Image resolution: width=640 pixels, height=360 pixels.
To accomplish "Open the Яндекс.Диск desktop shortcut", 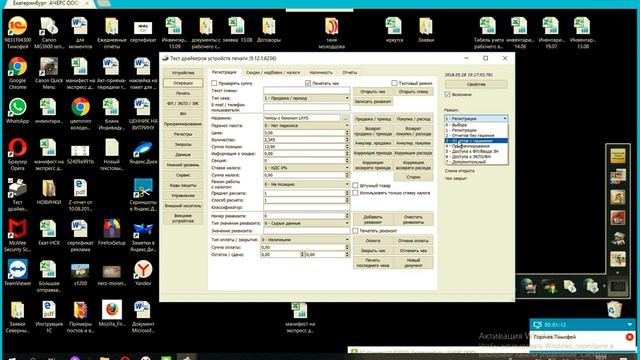I will 143,151.
